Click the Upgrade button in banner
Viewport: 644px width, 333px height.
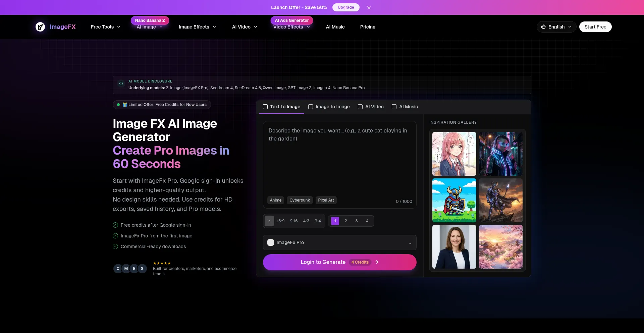346,7
